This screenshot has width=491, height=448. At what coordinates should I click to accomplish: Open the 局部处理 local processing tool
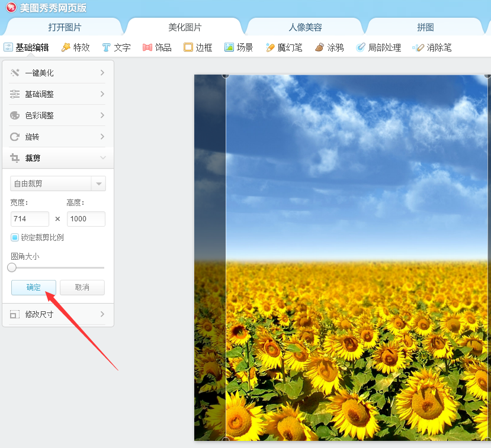378,47
